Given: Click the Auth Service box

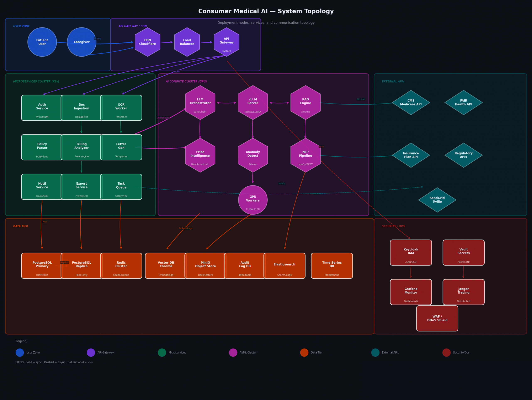Looking at the screenshot, I should point(42,108).
